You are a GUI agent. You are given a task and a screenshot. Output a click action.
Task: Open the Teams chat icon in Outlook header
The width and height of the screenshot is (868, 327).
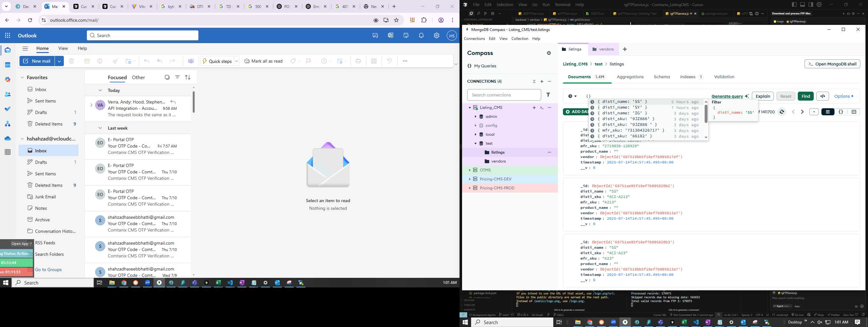click(375, 35)
